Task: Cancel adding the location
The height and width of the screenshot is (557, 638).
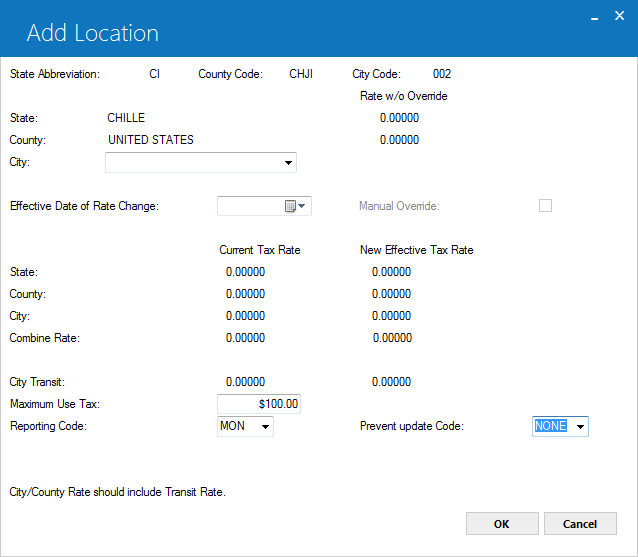Action: point(580,524)
